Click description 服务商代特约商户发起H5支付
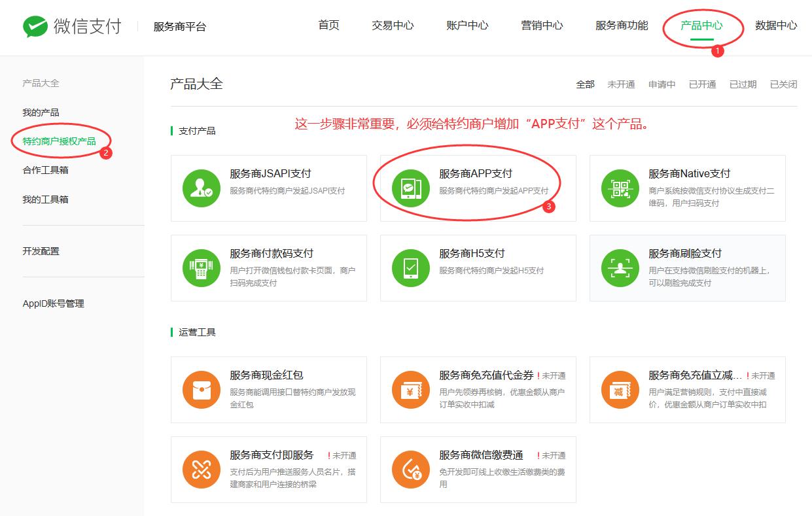The width and height of the screenshot is (812, 516). click(x=491, y=271)
